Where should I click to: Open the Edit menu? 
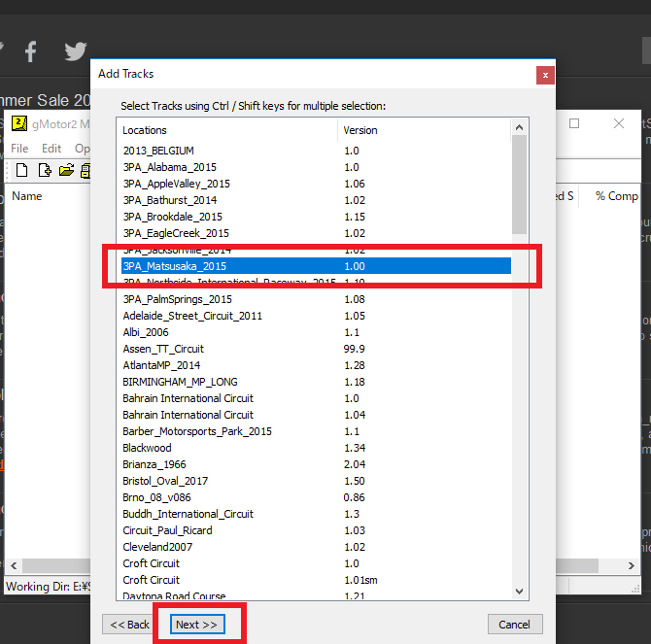[51, 149]
